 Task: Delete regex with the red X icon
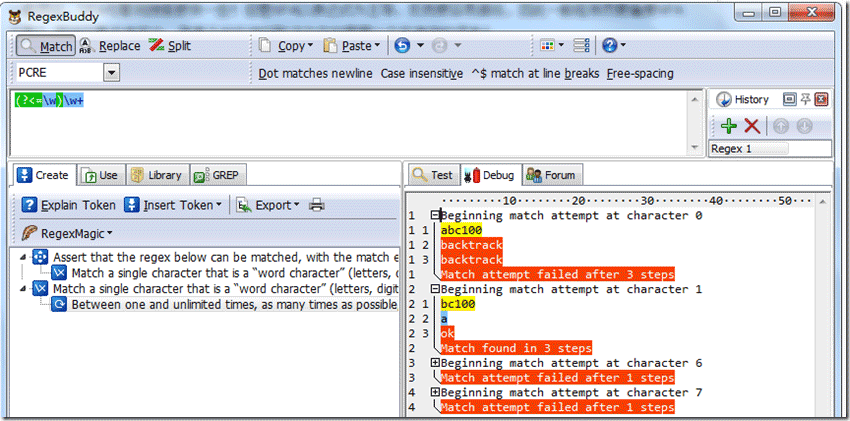click(751, 126)
